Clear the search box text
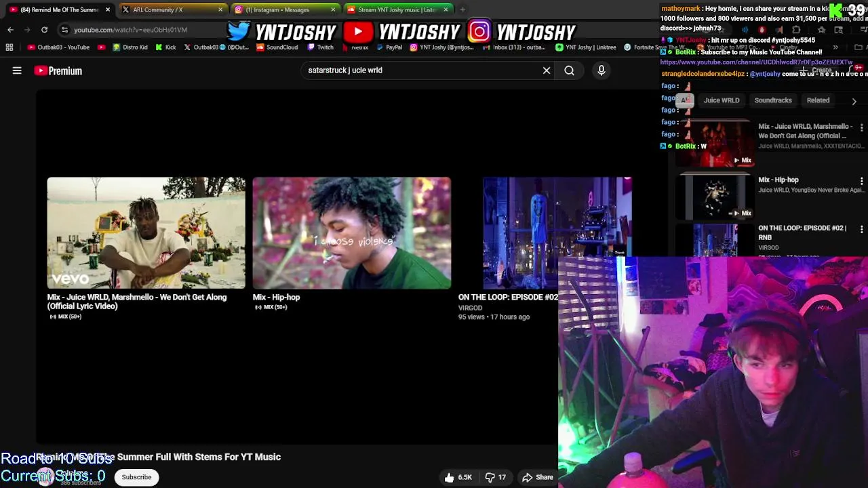 pyautogui.click(x=547, y=70)
